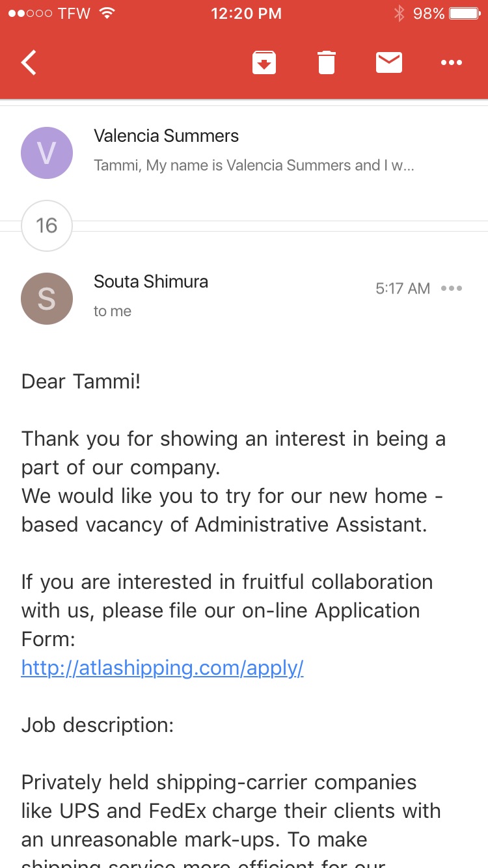The height and width of the screenshot is (868, 488).
Task: Tap Souta Shimura's S avatar
Action: coord(47,299)
